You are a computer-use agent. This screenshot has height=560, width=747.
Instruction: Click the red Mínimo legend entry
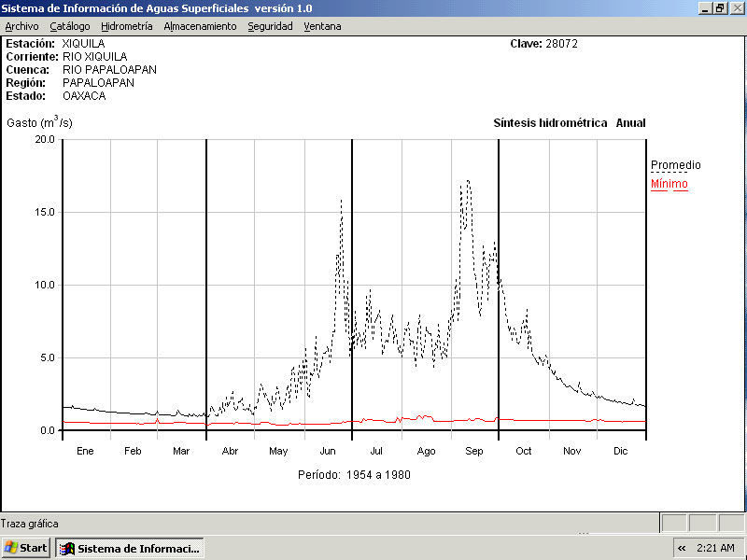coord(669,184)
